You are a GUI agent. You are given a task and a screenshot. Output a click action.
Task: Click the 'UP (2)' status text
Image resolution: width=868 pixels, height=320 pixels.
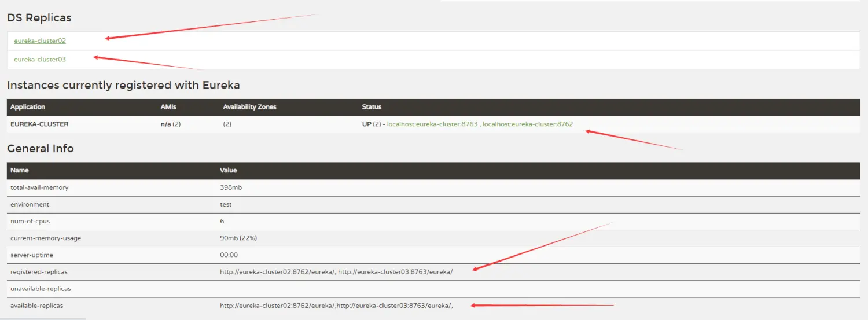[x=372, y=124]
